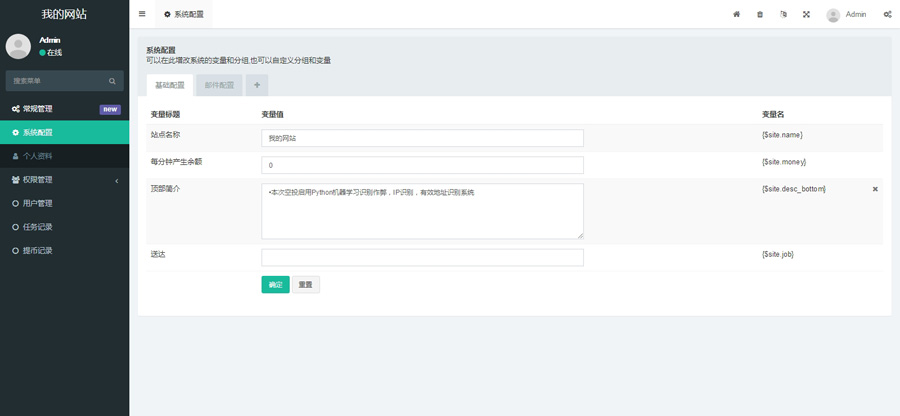Screen dimensions: 900x416
Task: Click the green 确定 button
Action: (x=275, y=285)
